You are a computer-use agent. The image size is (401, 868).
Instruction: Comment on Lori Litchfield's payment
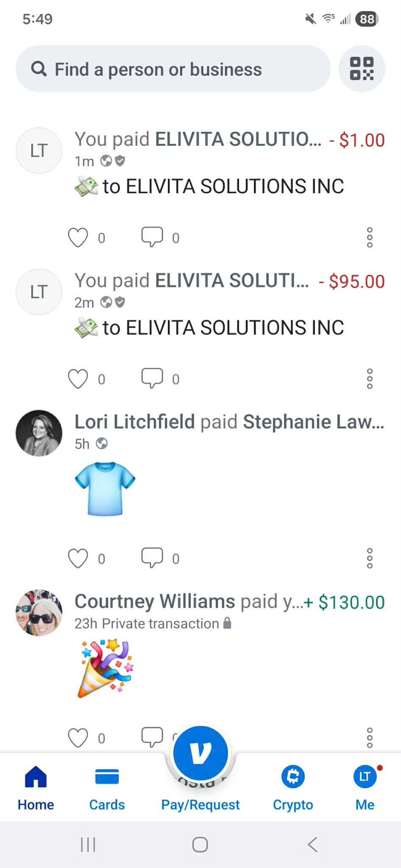pyautogui.click(x=152, y=558)
